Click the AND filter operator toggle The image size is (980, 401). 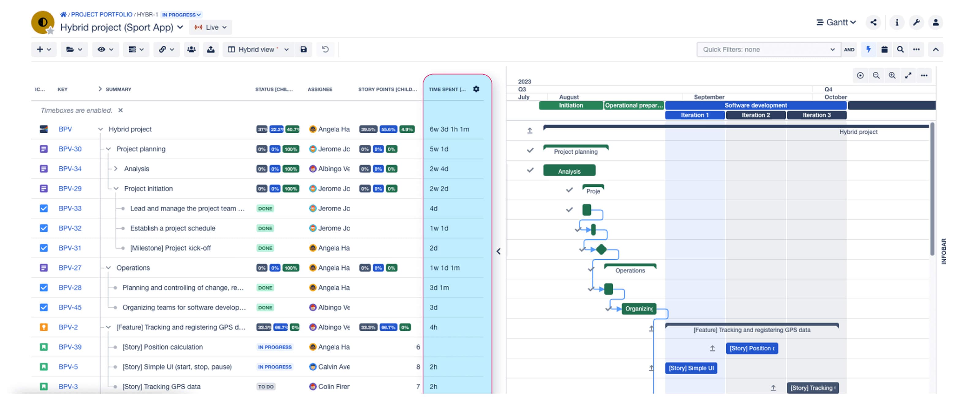[849, 49]
